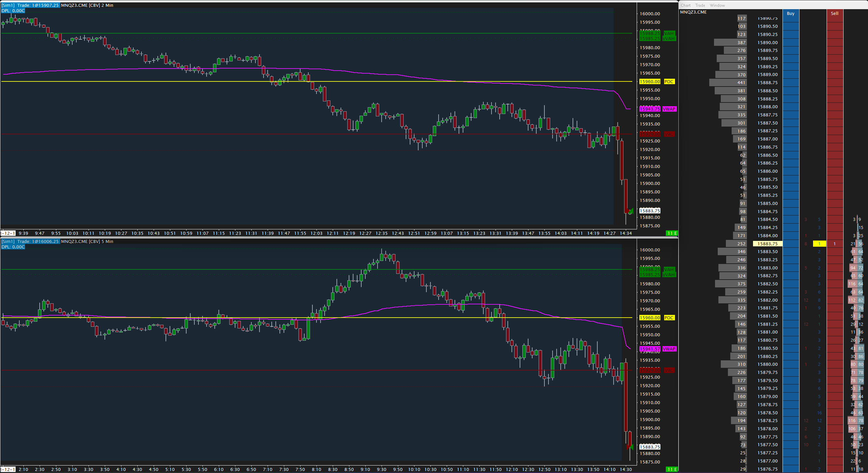Click the 14:34 time label on top chart

click(x=625, y=233)
